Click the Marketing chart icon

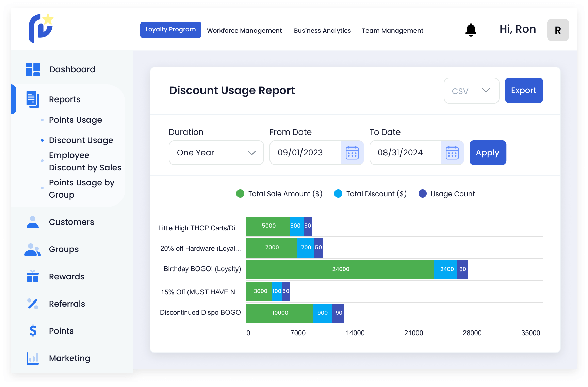point(33,358)
